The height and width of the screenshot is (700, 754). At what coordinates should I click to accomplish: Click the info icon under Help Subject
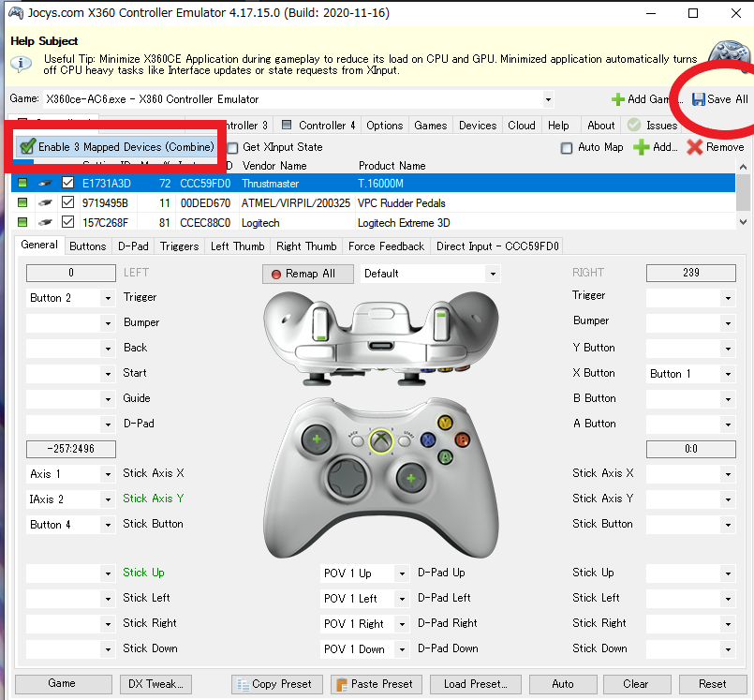(x=21, y=64)
